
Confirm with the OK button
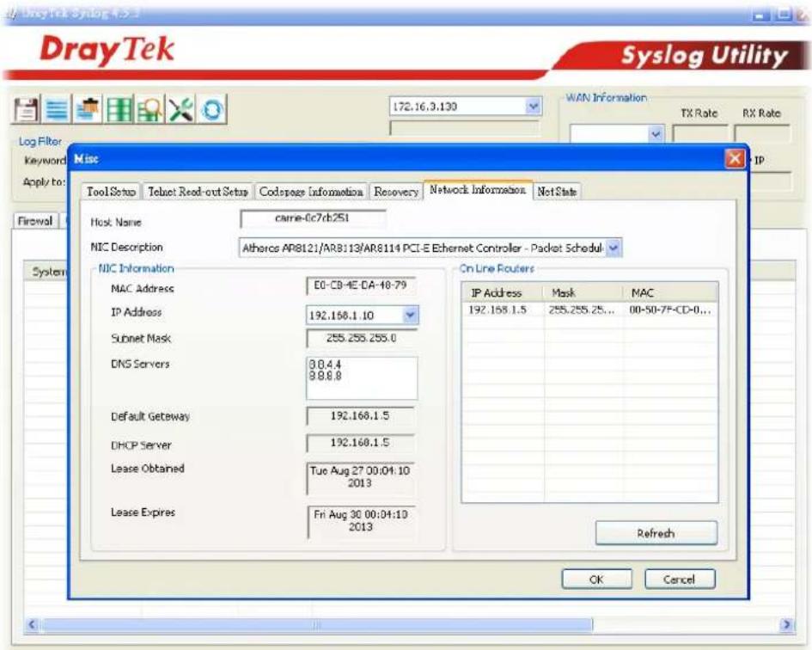(596, 579)
